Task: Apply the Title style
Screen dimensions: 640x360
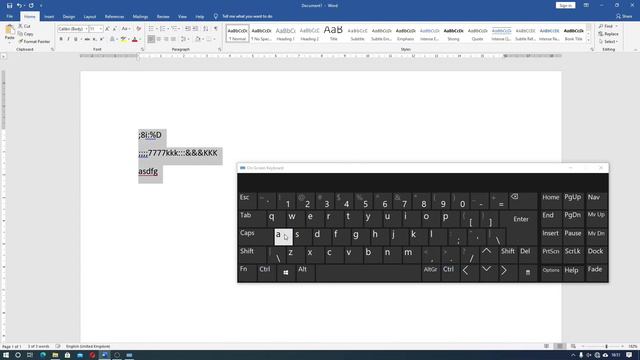Action: click(x=333, y=33)
